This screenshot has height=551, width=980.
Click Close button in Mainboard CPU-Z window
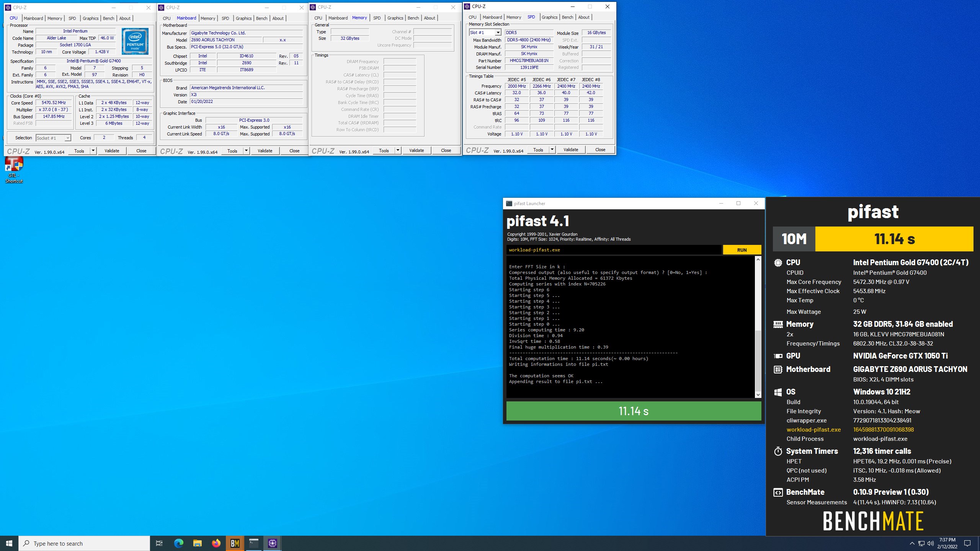[294, 151]
